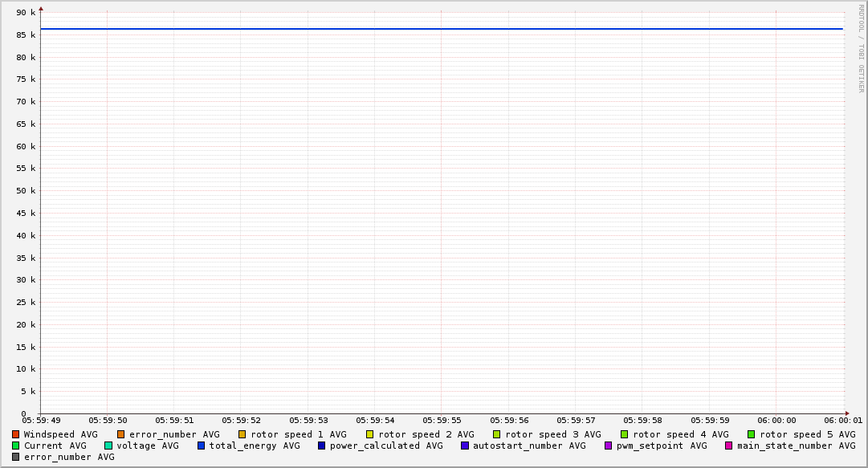Viewport: 868px width, 468px height.
Task: Click the blue total_energy AVG legend swatch
Action: coord(202,446)
